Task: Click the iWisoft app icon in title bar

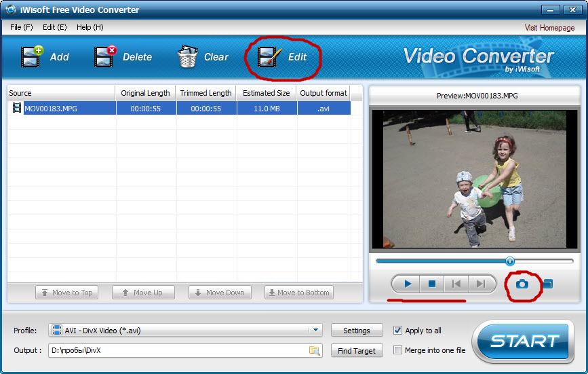Action: 10,10
